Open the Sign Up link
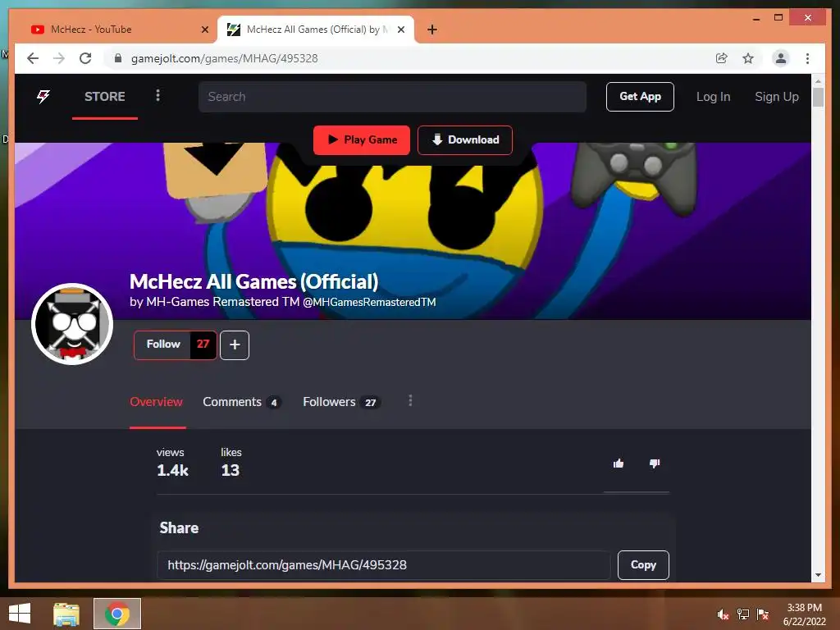 [776, 97]
